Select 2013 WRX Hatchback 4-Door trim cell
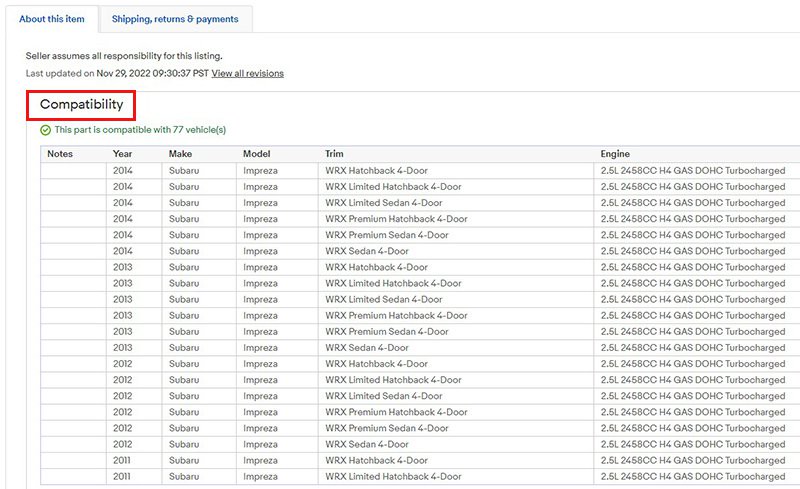The height and width of the screenshot is (489, 800). (x=456, y=267)
